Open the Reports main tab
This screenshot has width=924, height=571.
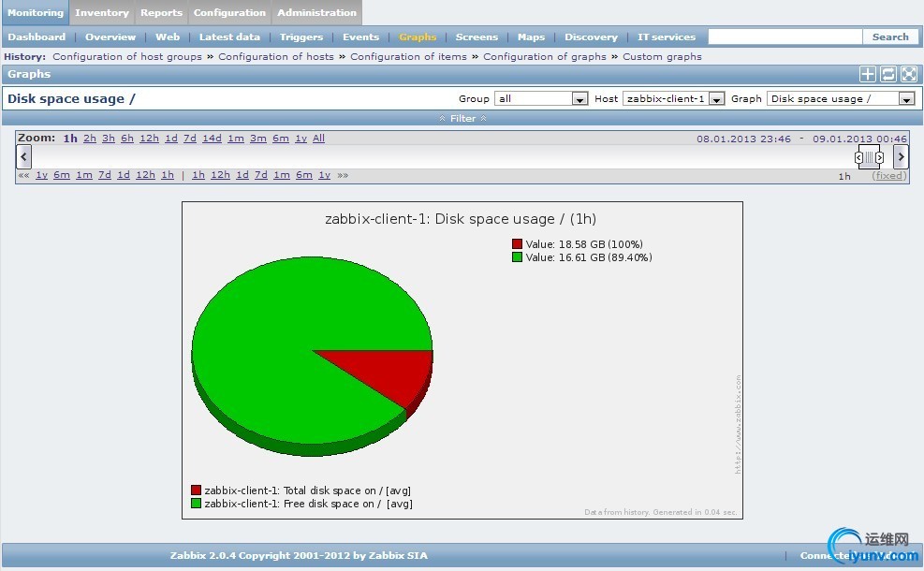161,12
